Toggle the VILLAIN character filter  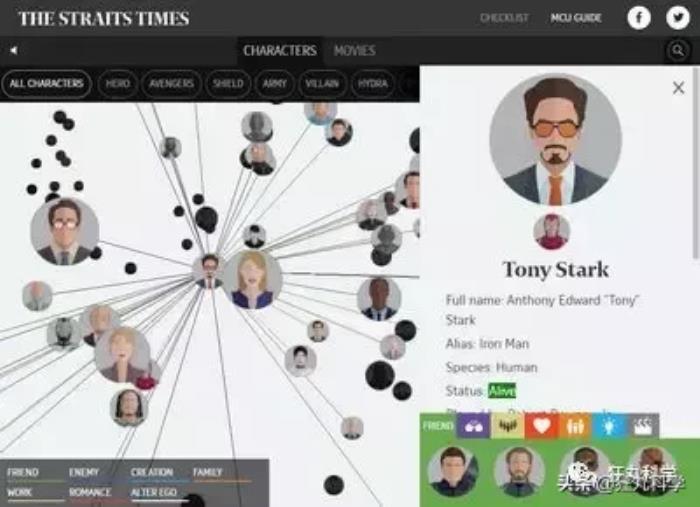tap(322, 83)
